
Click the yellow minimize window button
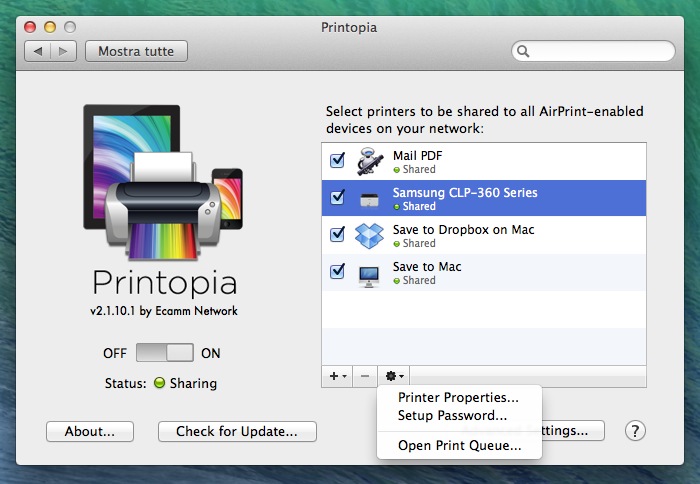[50, 27]
